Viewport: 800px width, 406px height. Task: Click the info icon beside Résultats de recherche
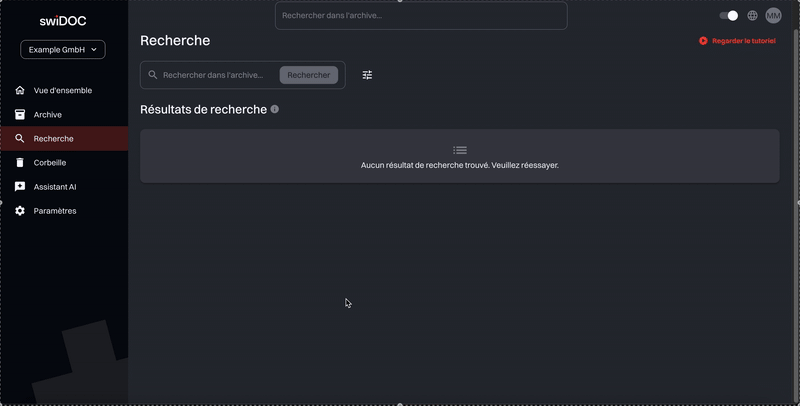(275, 109)
